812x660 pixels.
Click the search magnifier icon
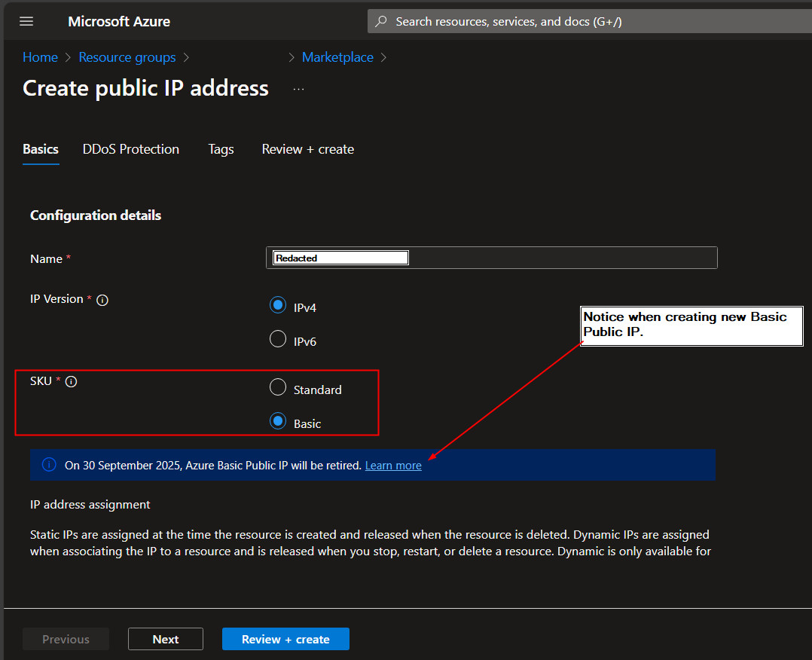click(x=381, y=21)
